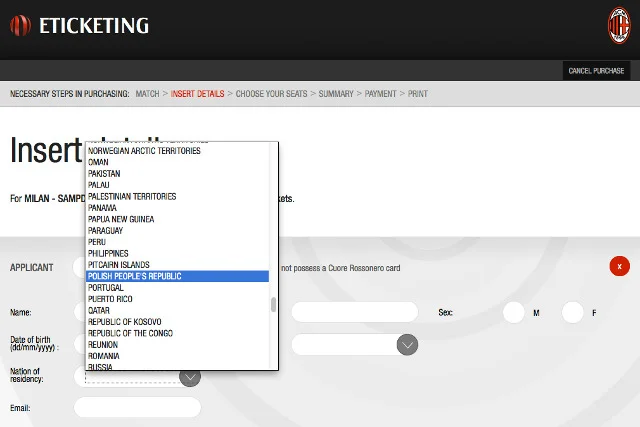Pick PARAGUAY from country list

click(x=178, y=231)
